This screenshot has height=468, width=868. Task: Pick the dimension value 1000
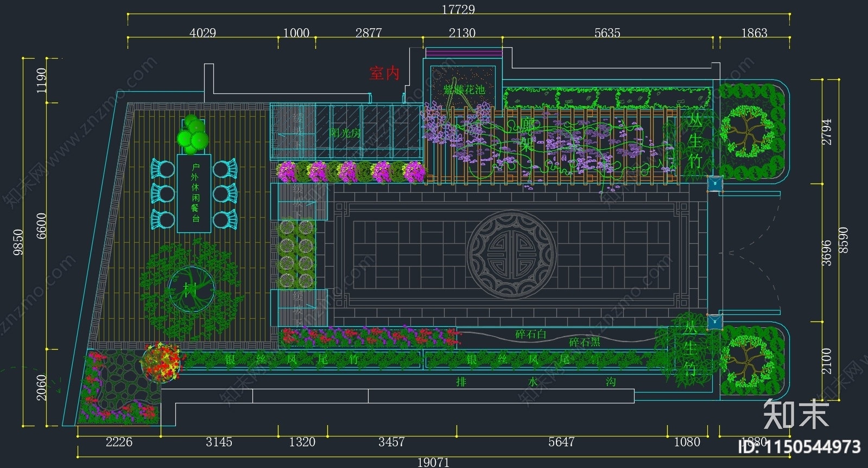(296, 33)
